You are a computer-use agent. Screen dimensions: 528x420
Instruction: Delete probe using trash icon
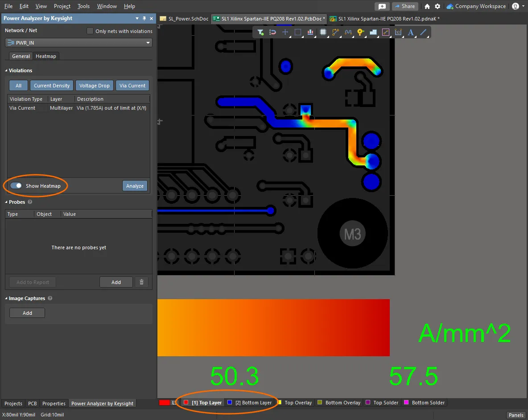141,282
